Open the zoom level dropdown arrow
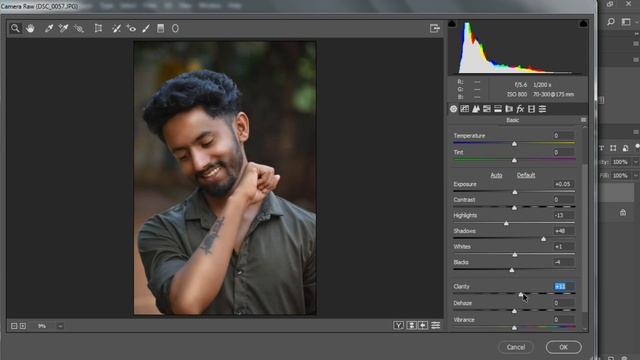This screenshot has width=640, height=360. (60, 326)
